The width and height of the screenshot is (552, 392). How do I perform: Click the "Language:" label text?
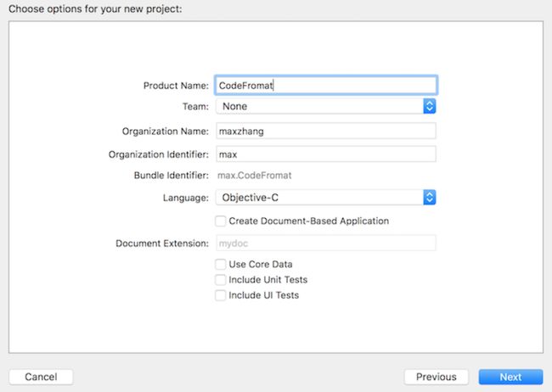185,198
